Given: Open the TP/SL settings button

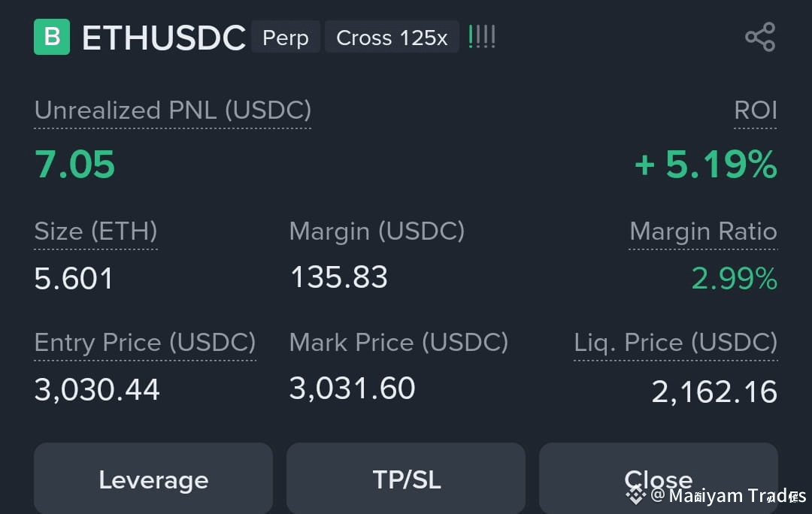Looking at the screenshot, I should 406,478.
